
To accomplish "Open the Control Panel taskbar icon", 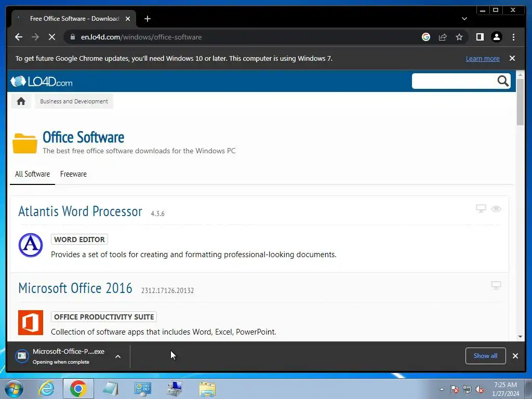I will point(143,389).
